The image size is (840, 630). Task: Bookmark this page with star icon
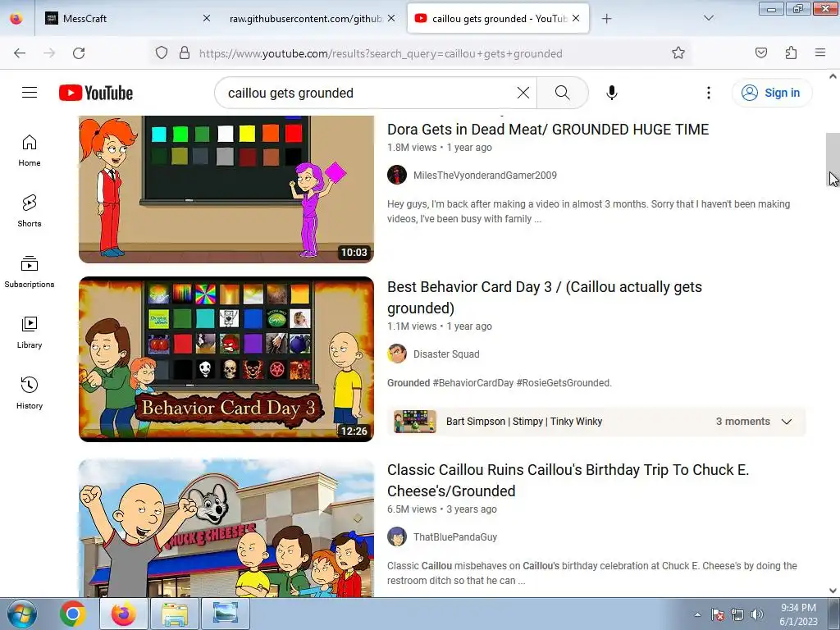[x=678, y=53]
